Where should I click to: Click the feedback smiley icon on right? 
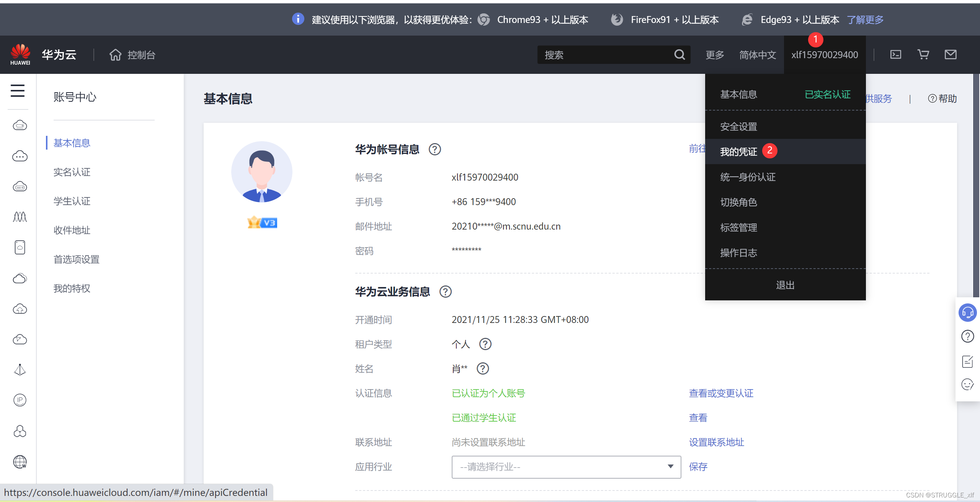click(967, 384)
